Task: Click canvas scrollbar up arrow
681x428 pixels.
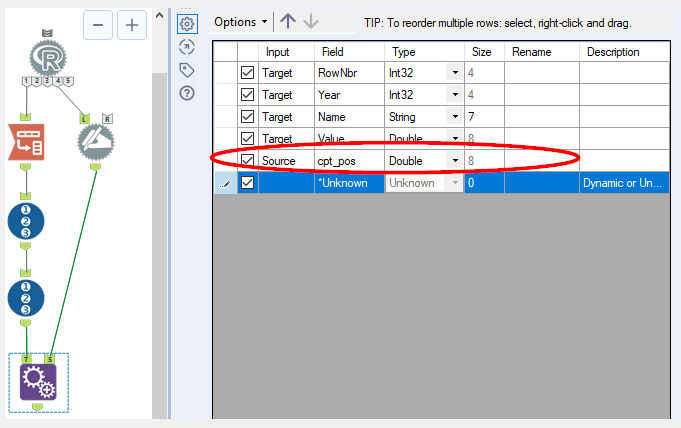Action: (x=159, y=16)
